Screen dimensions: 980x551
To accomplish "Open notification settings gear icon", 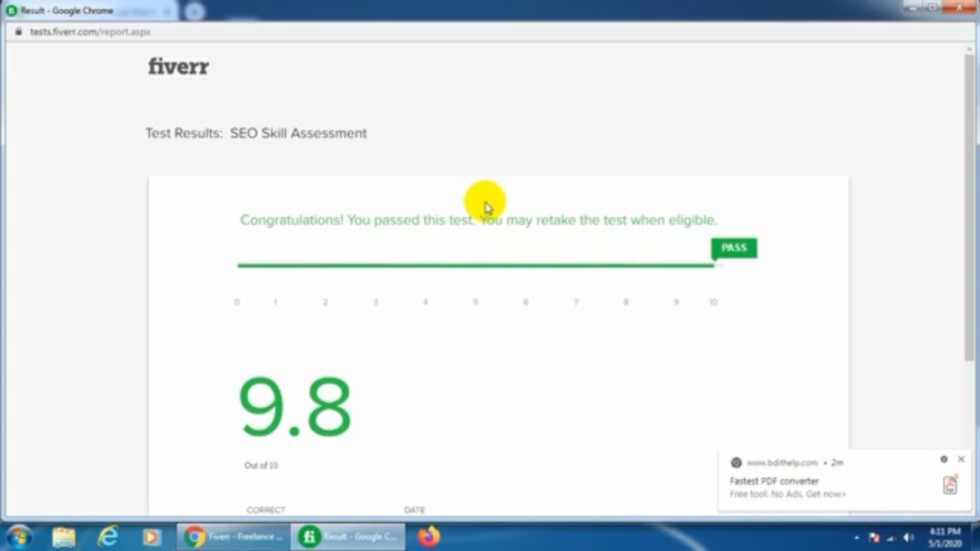I will point(943,459).
